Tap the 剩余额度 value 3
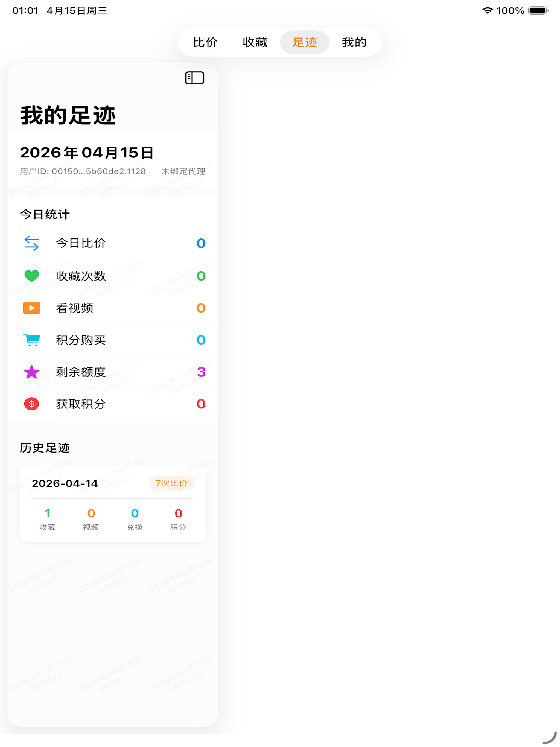Screen dimensions: 560x747 (x=201, y=372)
